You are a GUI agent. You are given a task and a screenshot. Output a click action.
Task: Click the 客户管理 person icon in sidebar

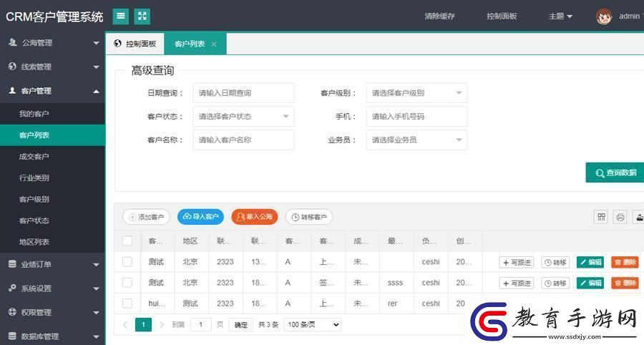[x=12, y=90]
